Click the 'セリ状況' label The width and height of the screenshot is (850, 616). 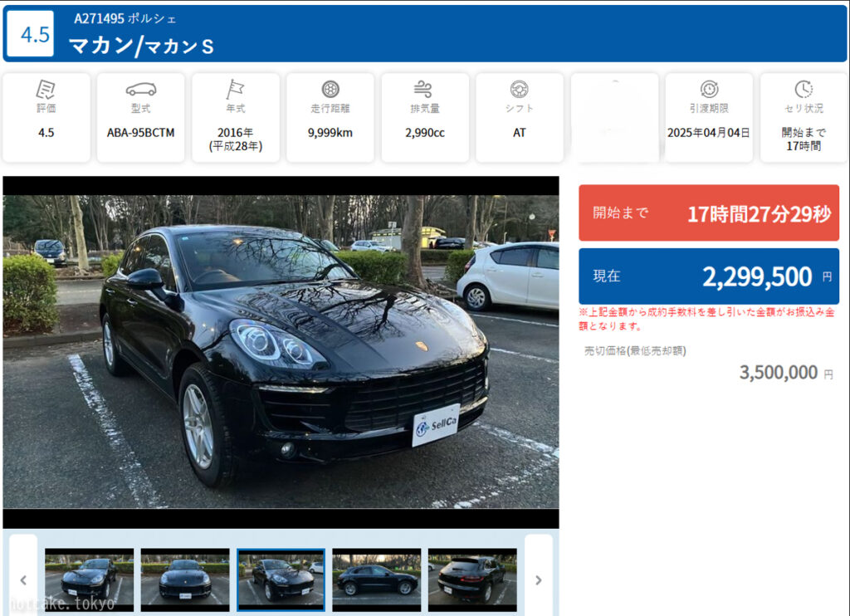[x=804, y=109]
